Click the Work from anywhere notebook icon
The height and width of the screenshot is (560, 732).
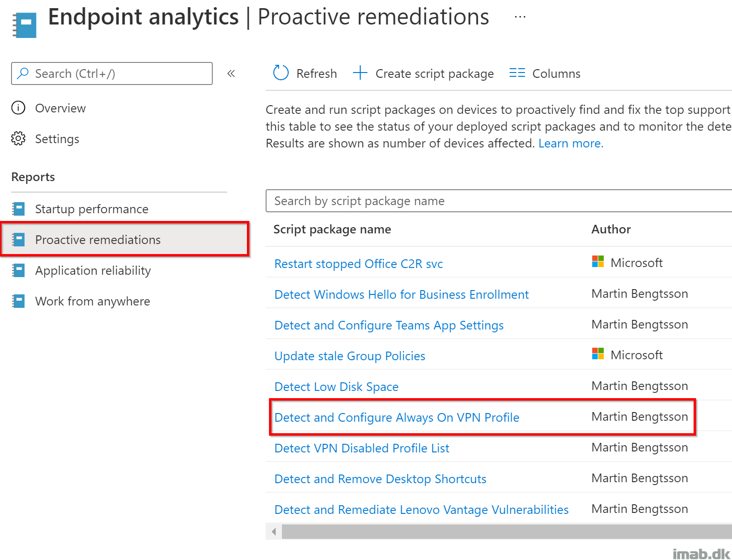click(x=18, y=301)
